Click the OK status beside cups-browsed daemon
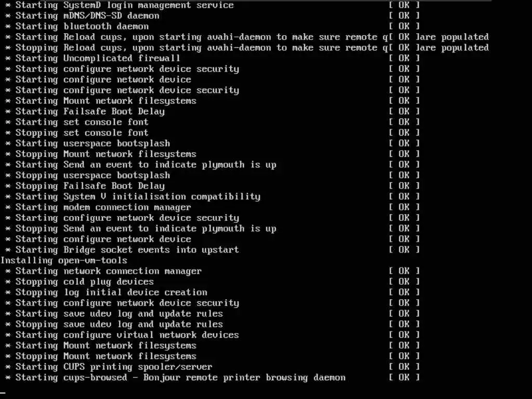Viewport: 532px width, 399px height. click(404, 377)
